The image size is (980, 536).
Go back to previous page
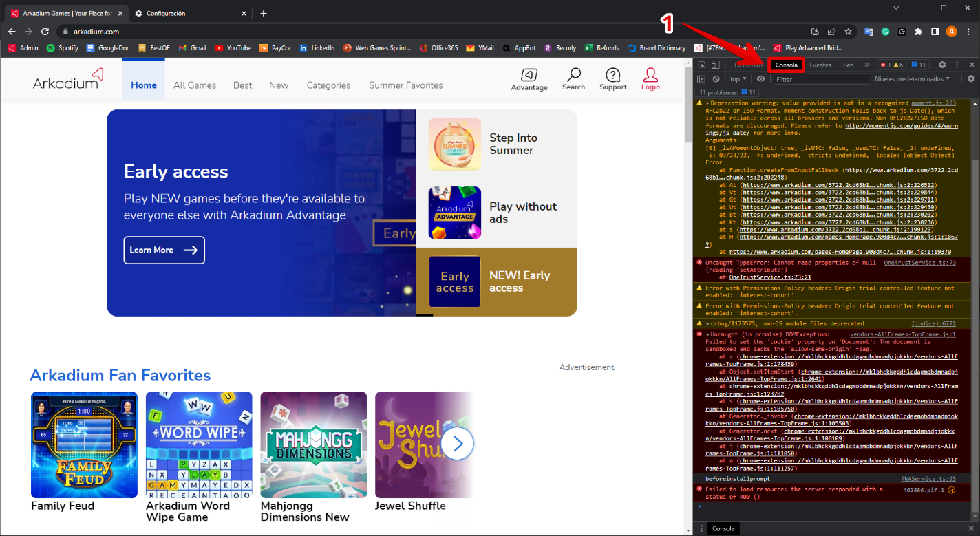click(x=12, y=32)
